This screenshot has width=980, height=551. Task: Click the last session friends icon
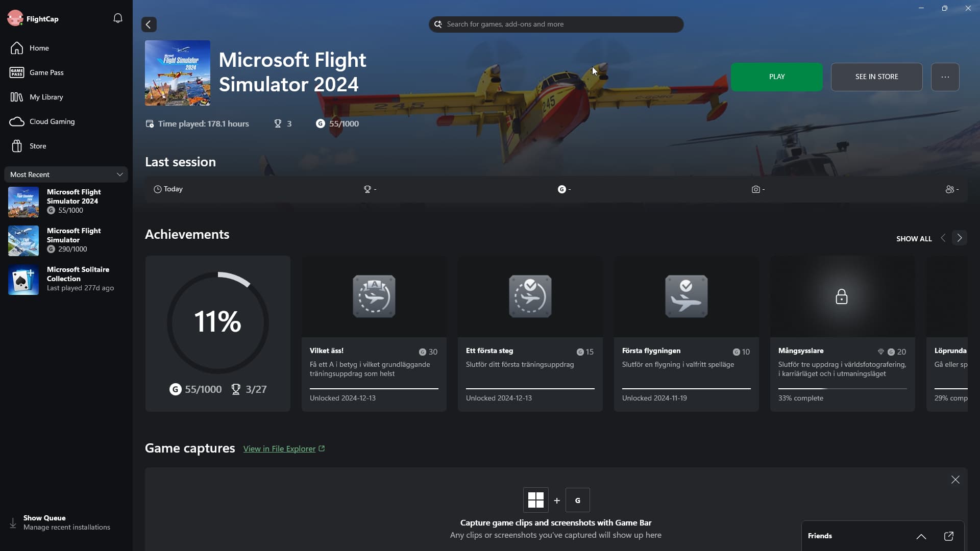coord(949,189)
